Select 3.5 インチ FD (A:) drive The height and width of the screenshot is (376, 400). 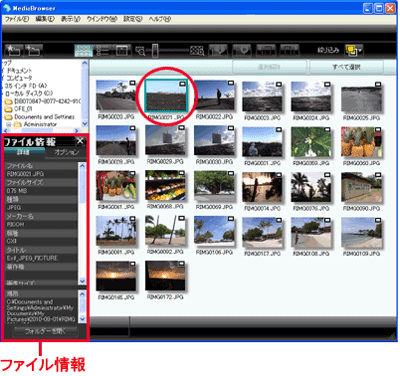click(25, 86)
